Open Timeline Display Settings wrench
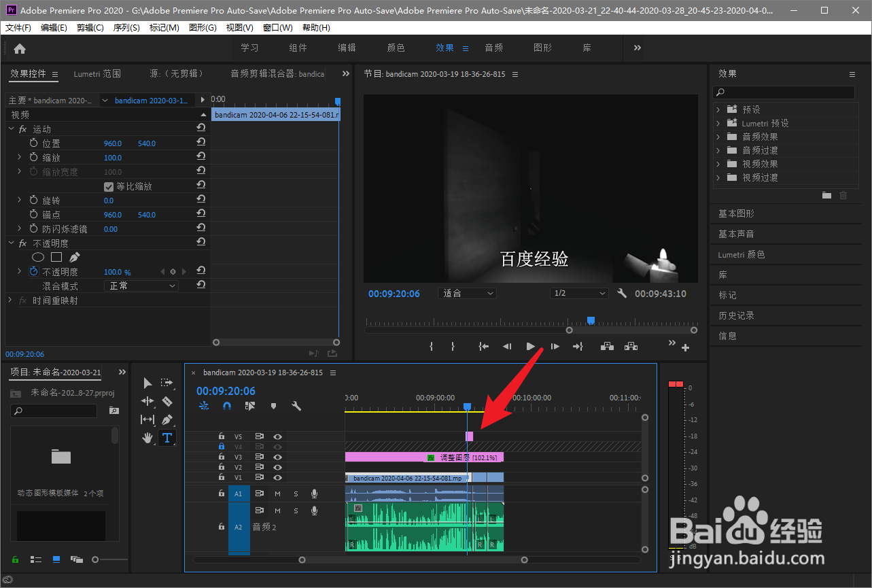Viewport: 872px width, 588px height. pos(296,406)
